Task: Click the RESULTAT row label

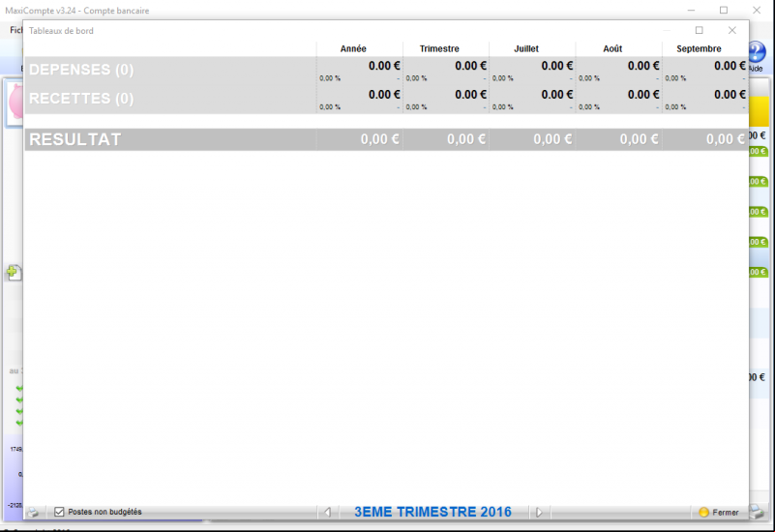Action: click(x=75, y=139)
